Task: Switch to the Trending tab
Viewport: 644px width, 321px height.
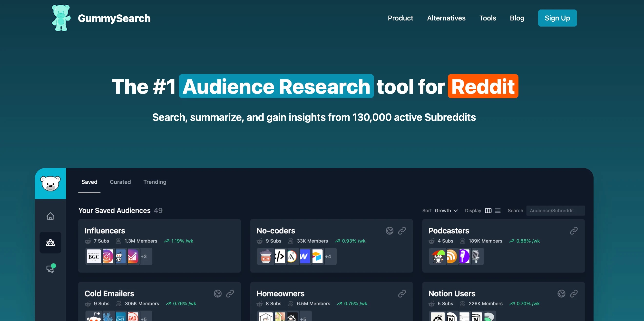Action: click(155, 182)
